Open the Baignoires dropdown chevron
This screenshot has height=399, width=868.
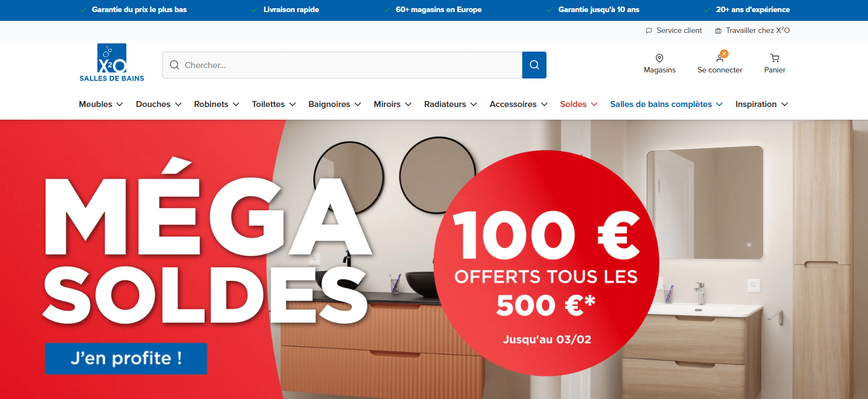point(358,104)
